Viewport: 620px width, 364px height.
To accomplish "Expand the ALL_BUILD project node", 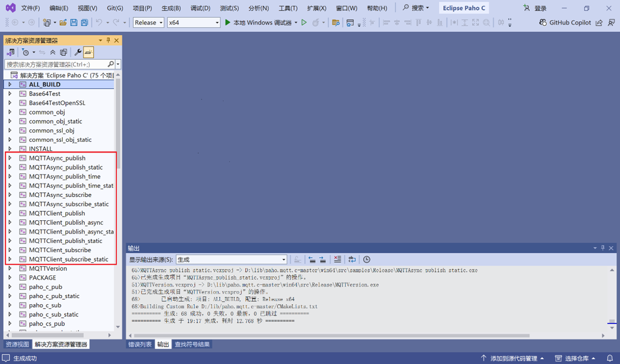I will click(10, 84).
